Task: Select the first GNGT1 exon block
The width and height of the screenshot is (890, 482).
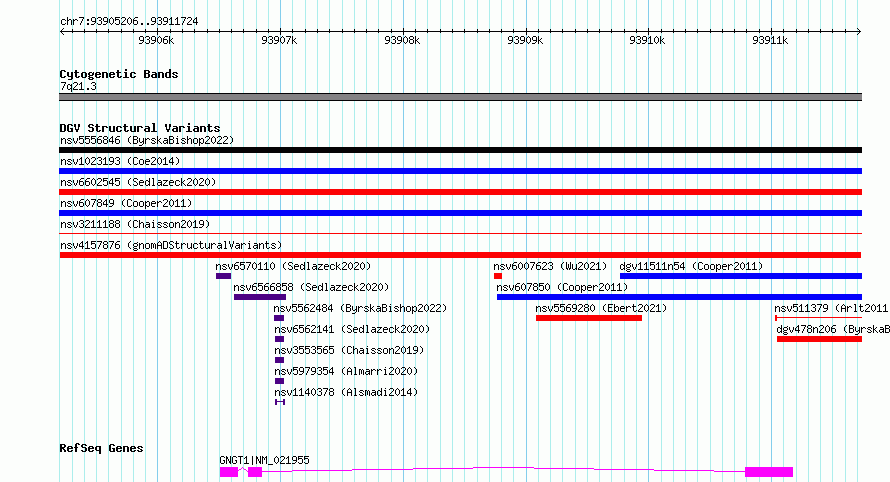Action: (229, 472)
